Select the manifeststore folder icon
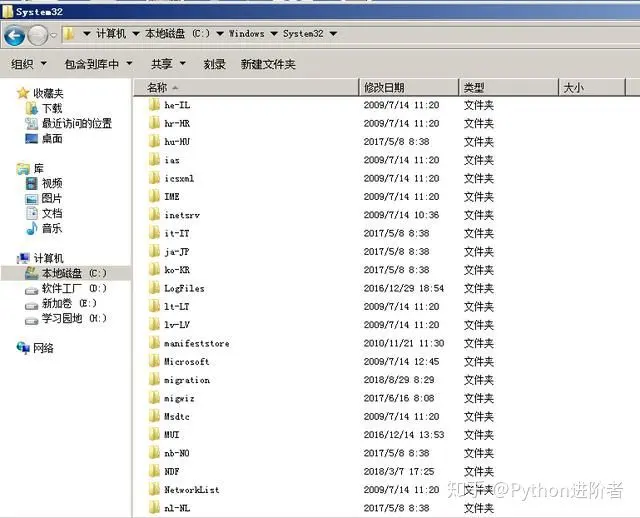The width and height of the screenshot is (640, 518). point(154,343)
